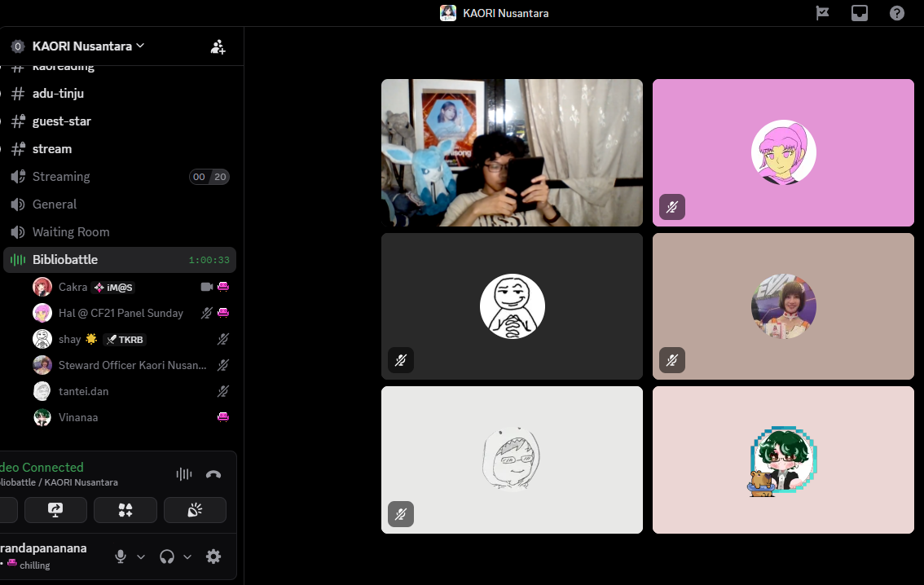Click the Video Connected status text

[x=42, y=467]
